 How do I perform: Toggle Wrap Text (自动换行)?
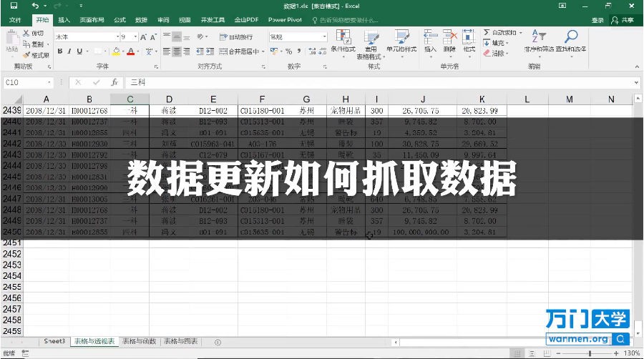click(236, 37)
